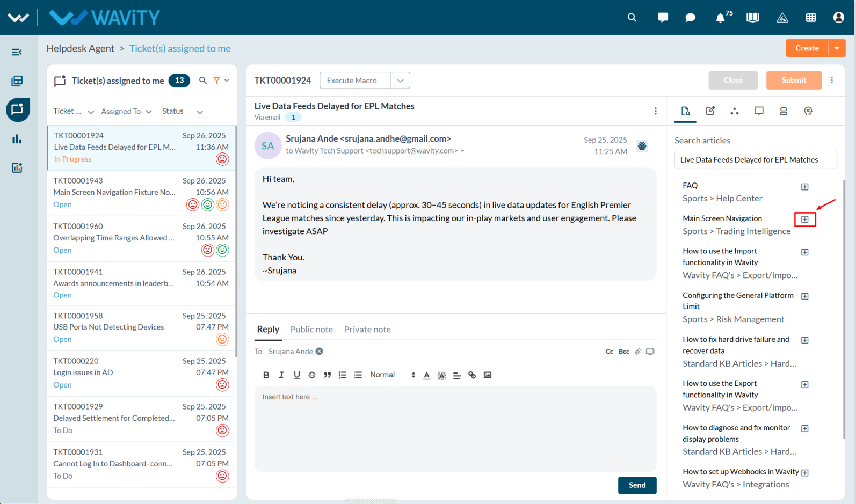Insert bulleted list in reply editor

[x=358, y=375]
